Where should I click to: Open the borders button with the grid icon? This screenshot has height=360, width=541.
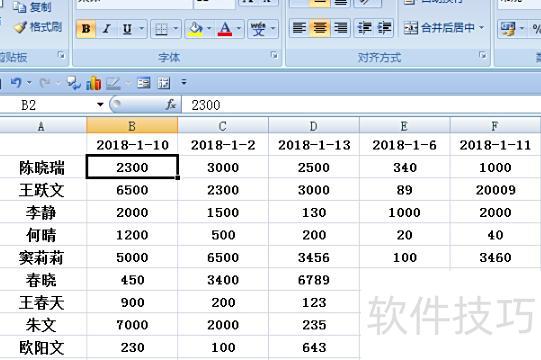(x=161, y=29)
